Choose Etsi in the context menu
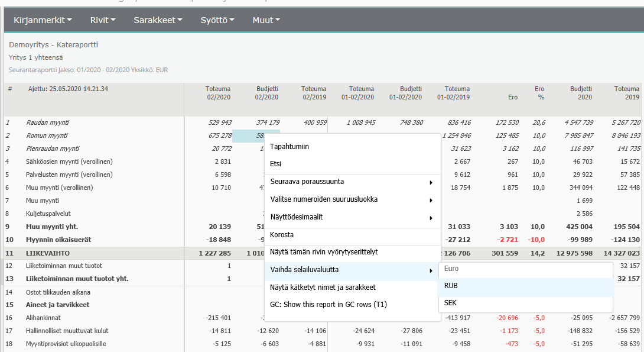This screenshot has width=644, height=352. tap(276, 164)
